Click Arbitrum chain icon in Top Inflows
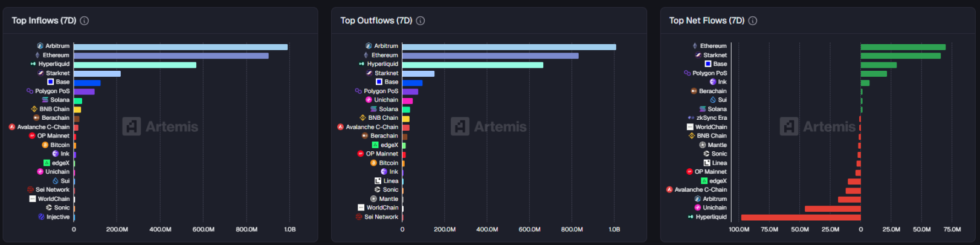 coord(40,46)
